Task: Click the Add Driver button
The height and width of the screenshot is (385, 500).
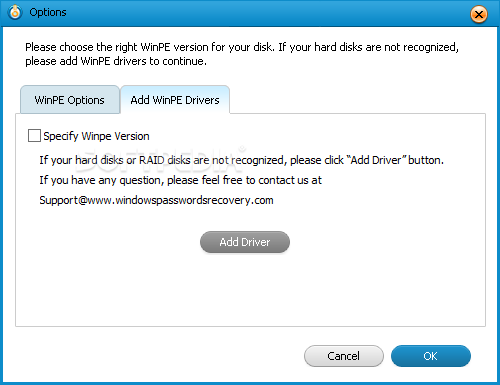Action: tap(245, 242)
